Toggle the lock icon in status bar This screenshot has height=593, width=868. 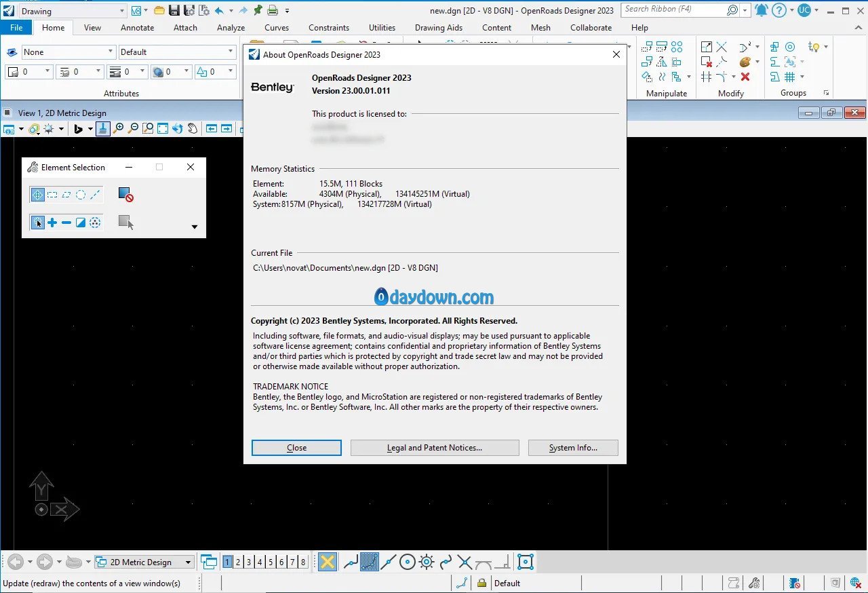click(x=481, y=583)
